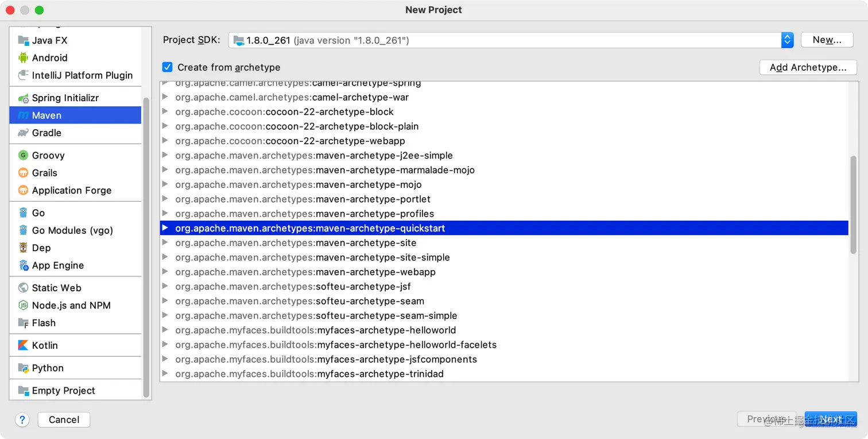
Task: Select myfaces-archetype-helloworld-facelets in the list
Action: (503, 345)
